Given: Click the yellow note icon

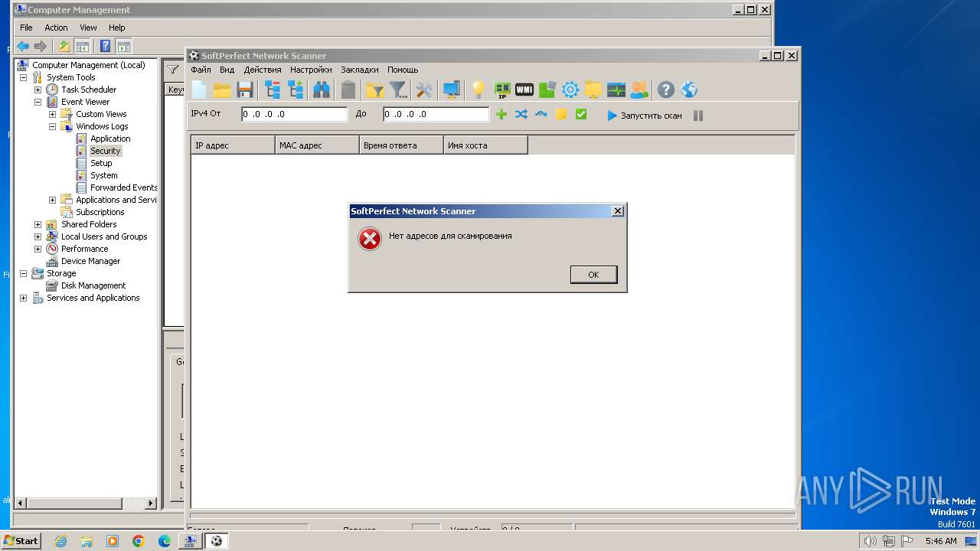Looking at the screenshot, I should [561, 114].
